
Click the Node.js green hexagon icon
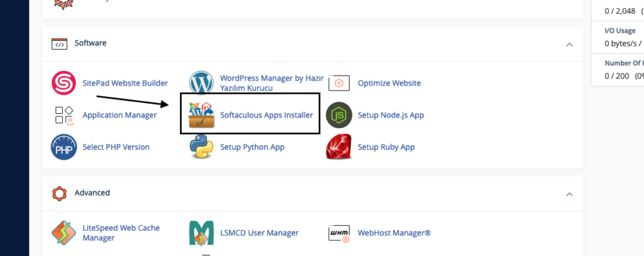point(339,115)
